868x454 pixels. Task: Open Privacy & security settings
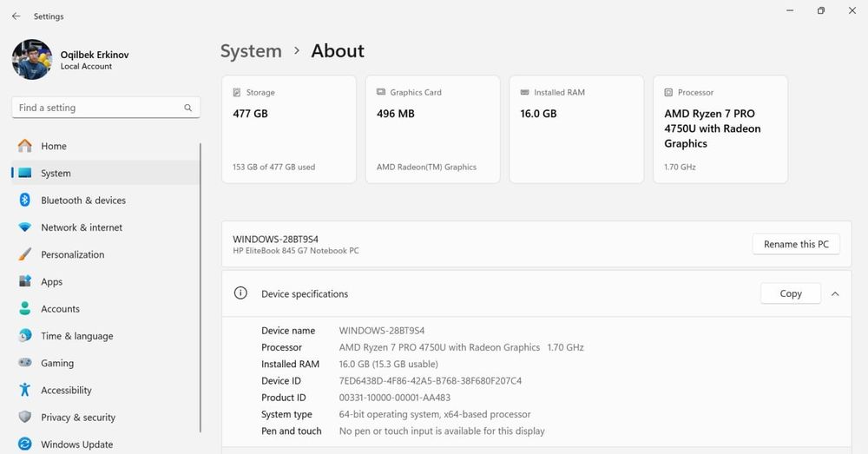105,417
